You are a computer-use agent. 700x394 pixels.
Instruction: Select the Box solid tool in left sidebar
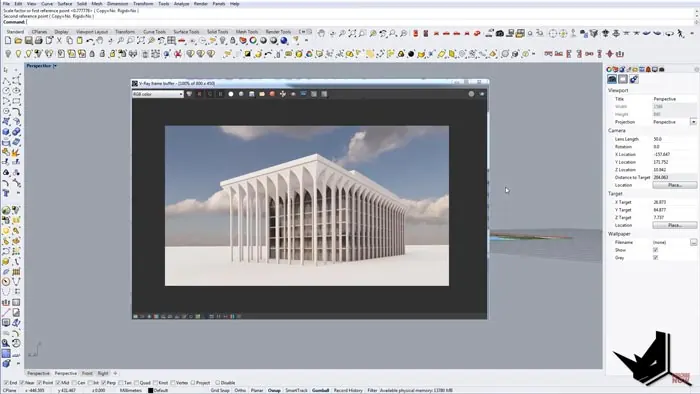[x=6, y=132]
